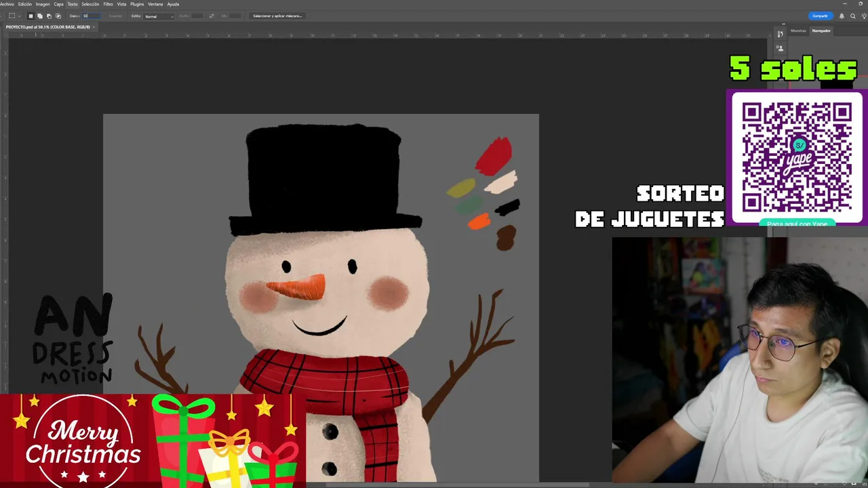This screenshot has height=488, width=868.
Task: Switch to the Navegador tab
Action: (x=821, y=30)
